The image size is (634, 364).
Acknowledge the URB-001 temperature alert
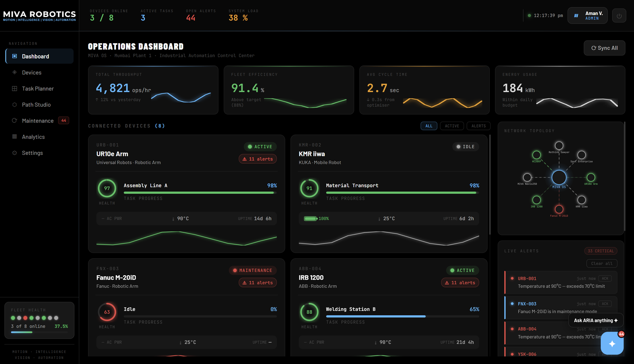(605, 278)
